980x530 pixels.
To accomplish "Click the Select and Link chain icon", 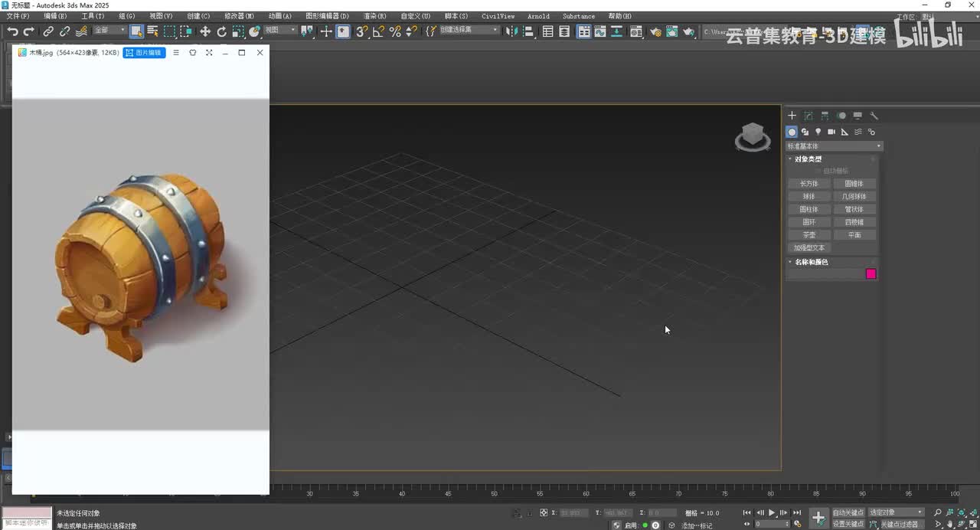I will [x=48, y=31].
